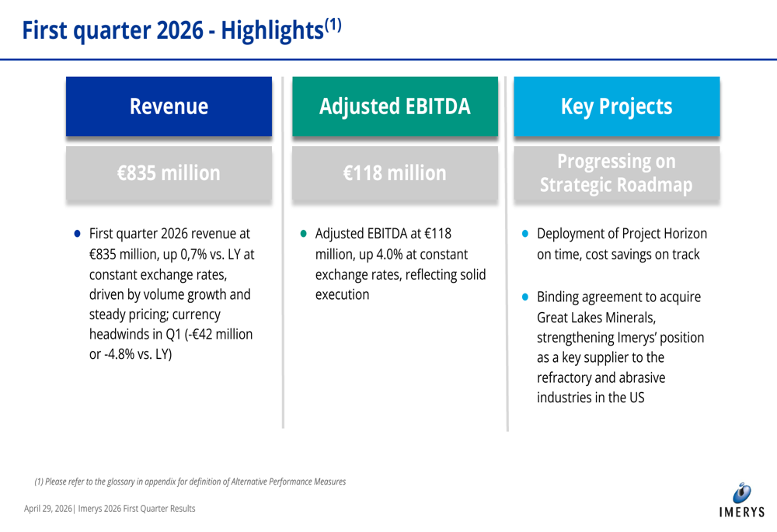The height and width of the screenshot is (532, 777).
Task: Select the green Adjusted EBITDA header box
Action: (395, 107)
